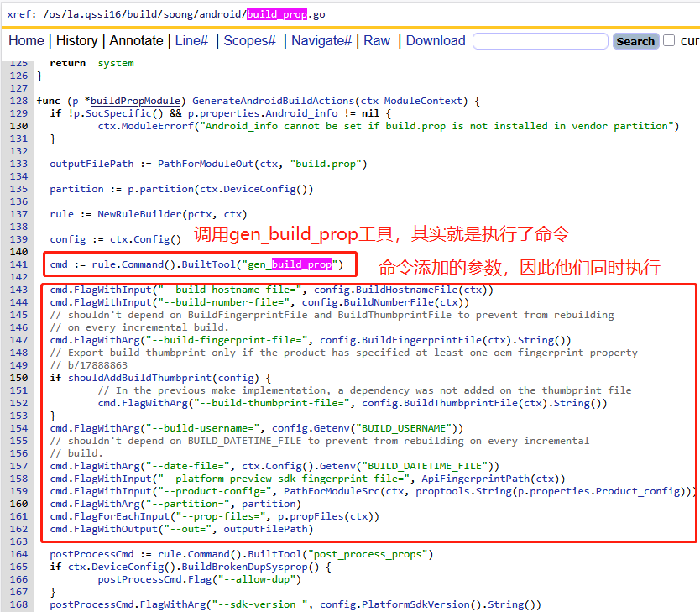This screenshot has width=700, height=612.
Task: Open buildPropModule symbol definition
Action: [x=135, y=101]
